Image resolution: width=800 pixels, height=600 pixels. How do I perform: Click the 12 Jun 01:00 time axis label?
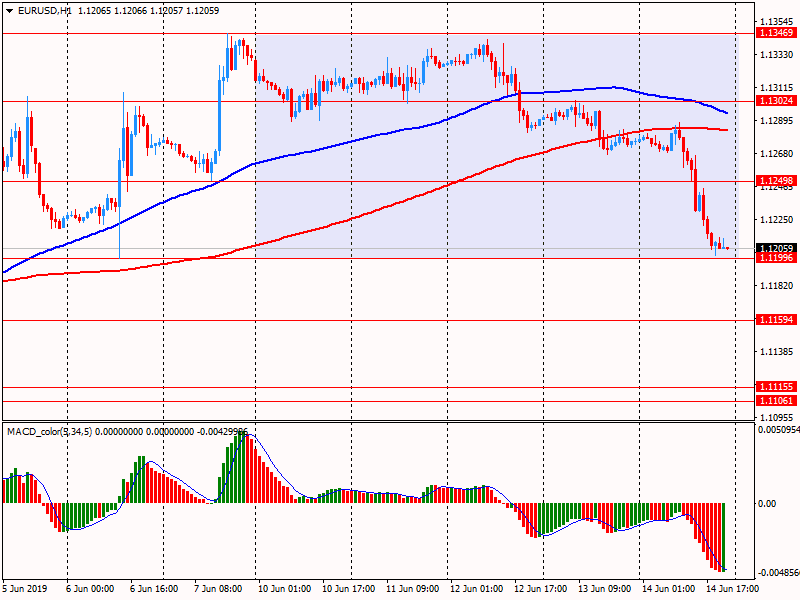click(x=477, y=589)
